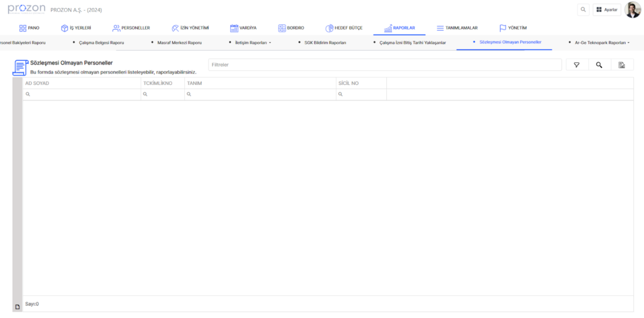
Task: Click the filter funnel icon button
Action: 577,65
